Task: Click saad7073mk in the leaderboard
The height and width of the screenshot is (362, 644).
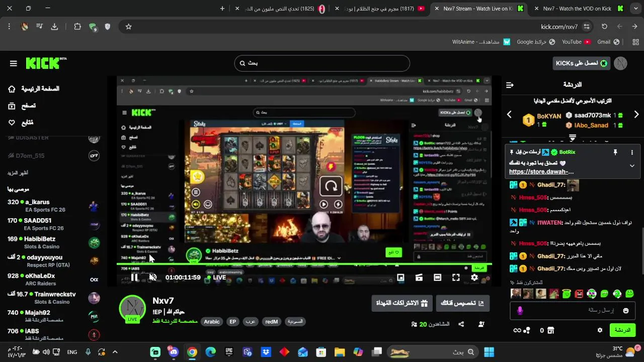Action: pyautogui.click(x=593, y=115)
